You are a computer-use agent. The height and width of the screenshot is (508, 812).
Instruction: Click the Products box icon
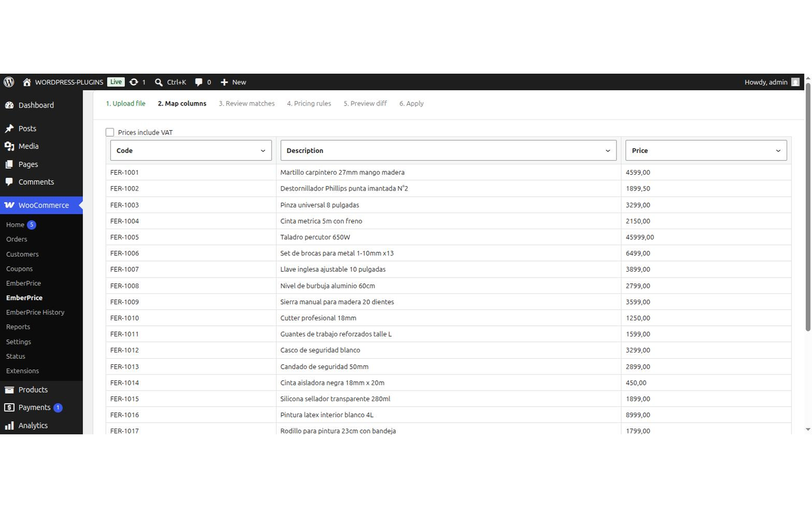pyautogui.click(x=10, y=390)
